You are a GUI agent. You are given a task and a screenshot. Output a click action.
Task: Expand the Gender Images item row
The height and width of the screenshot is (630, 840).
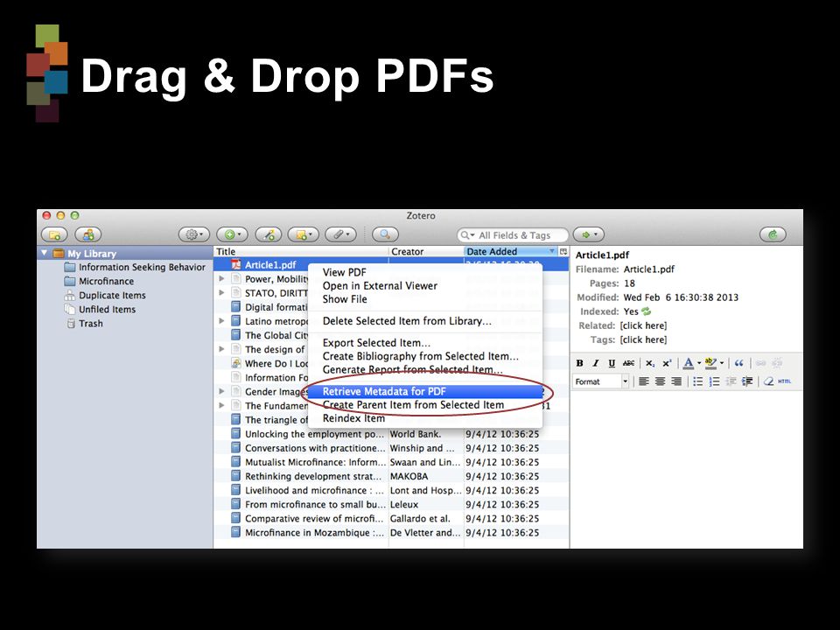[x=221, y=392]
